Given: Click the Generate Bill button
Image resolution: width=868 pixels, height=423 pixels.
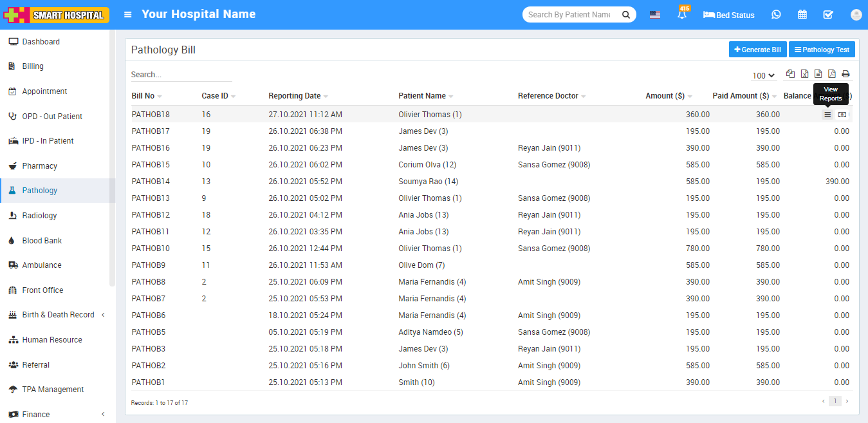Looking at the screenshot, I should coord(757,50).
